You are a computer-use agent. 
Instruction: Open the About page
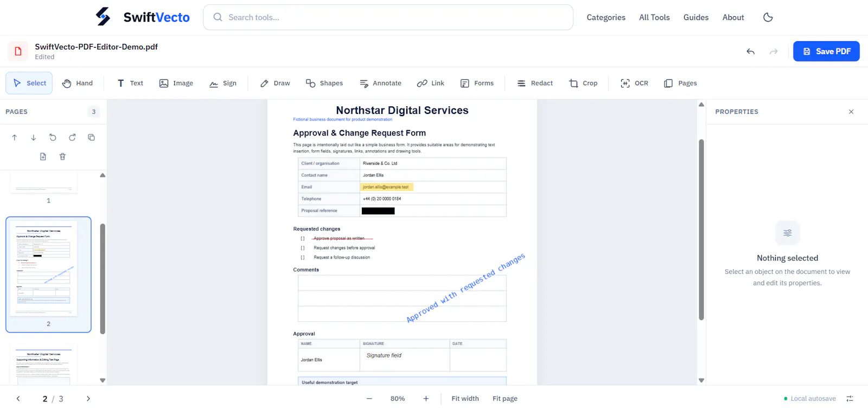[x=733, y=17]
